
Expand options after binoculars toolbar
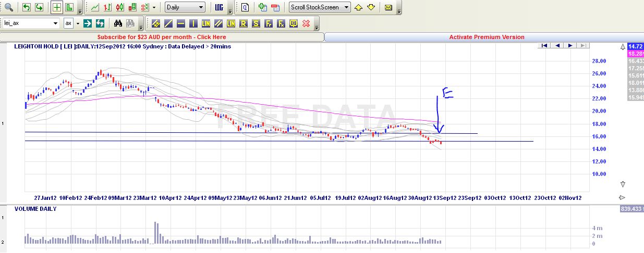[141, 27]
